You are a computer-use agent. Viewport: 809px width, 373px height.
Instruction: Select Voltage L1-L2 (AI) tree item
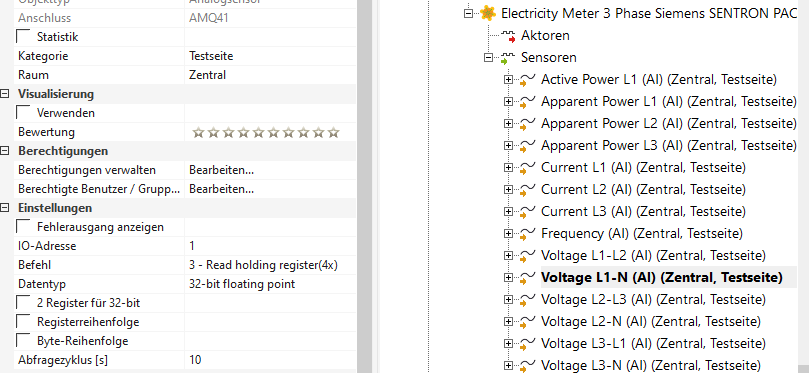pyautogui.click(x=653, y=255)
